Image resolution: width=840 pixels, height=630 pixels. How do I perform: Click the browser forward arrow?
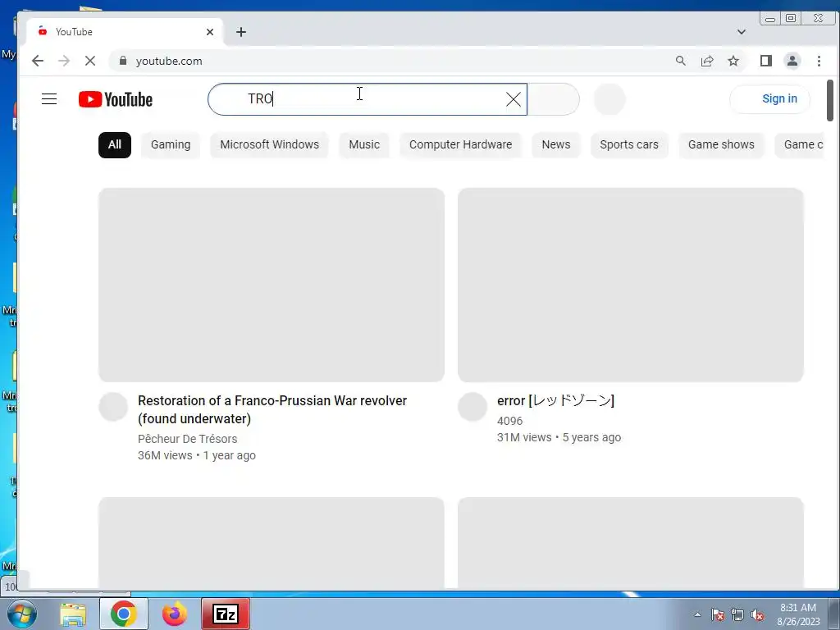(x=64, y=61)
